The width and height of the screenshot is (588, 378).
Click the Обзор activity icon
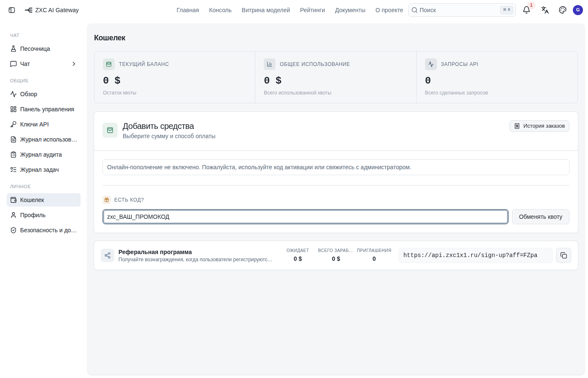(13, 94)
